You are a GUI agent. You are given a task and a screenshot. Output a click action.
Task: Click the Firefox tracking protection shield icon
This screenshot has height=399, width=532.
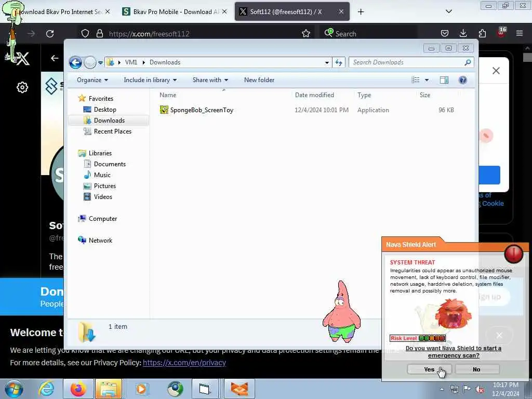[85, 34]
